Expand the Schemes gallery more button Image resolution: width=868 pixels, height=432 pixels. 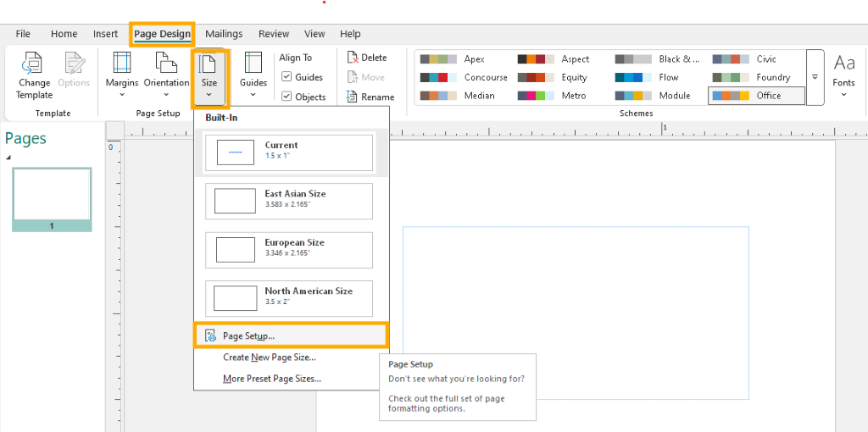pos(815,77)
